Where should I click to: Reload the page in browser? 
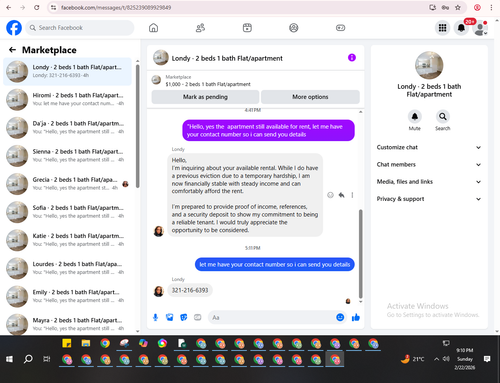(37, 7)
